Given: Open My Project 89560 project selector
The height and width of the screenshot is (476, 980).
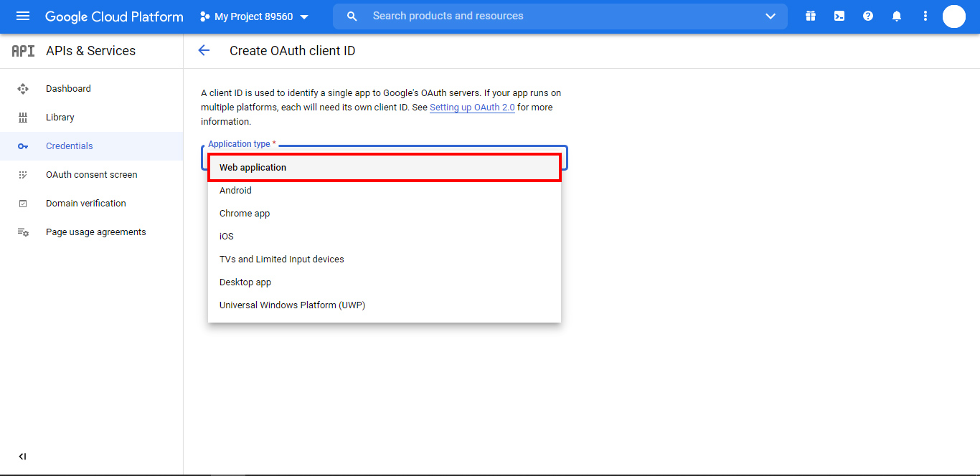Looking at the screenshot, I should (x=254, y=16).
